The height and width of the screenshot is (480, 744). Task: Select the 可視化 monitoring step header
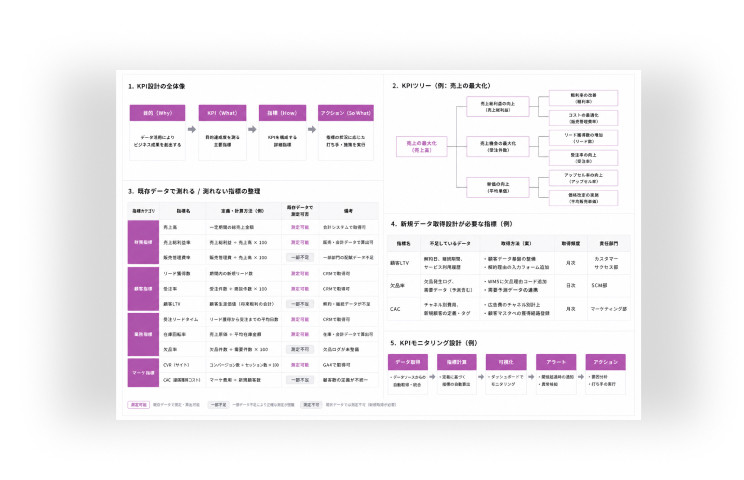(x=506, y=362)
